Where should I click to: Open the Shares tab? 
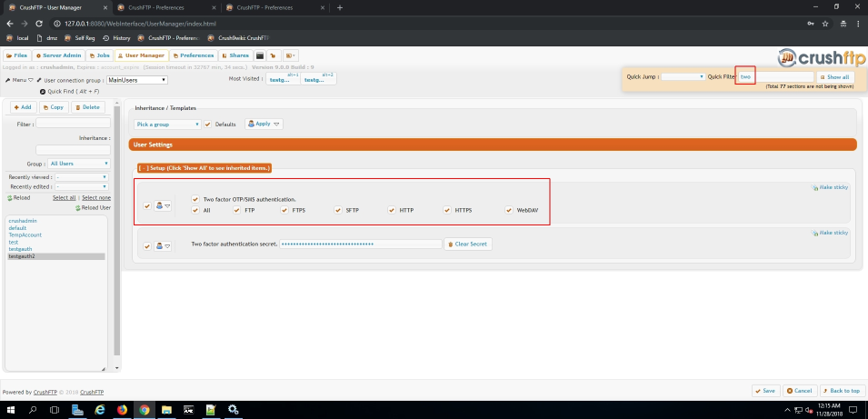(x=235, y=56)
